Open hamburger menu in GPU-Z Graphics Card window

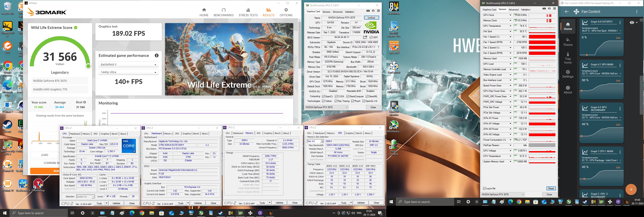pos(379,11)
